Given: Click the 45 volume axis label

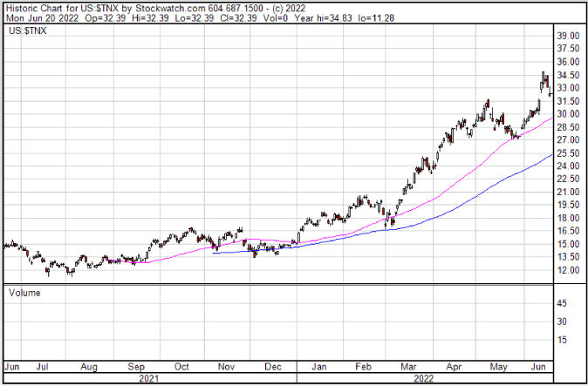Looking at the screenshot, I should click(563, 303).
